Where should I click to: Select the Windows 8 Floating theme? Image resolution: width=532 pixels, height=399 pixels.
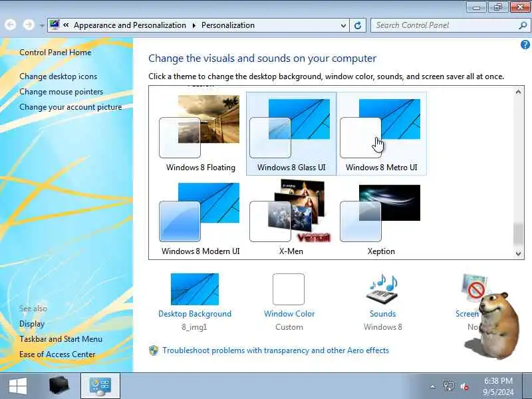(x=200, y=134)
